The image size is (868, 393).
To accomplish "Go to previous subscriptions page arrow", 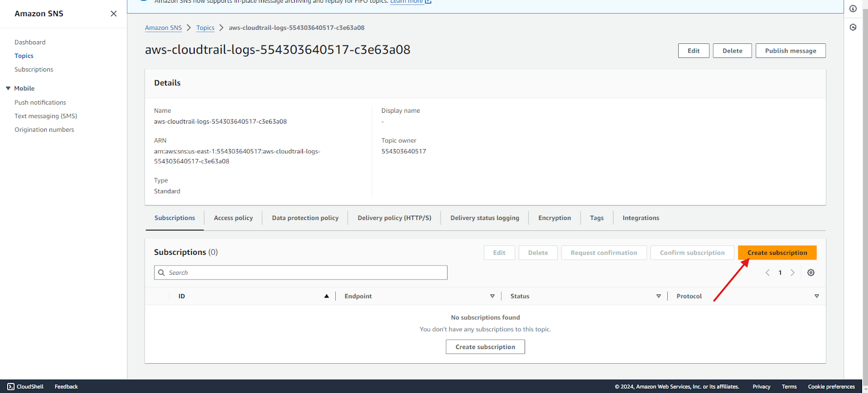I will 768,273.
